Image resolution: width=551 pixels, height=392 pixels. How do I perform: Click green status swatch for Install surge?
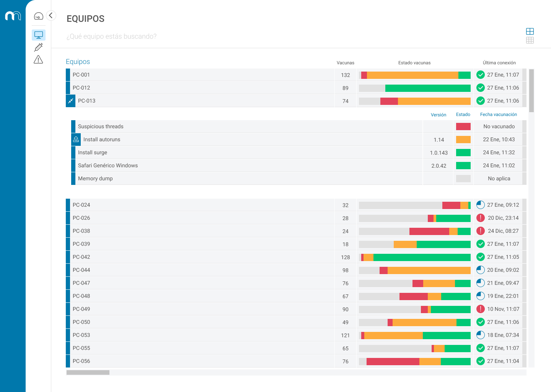coord(463,152)
